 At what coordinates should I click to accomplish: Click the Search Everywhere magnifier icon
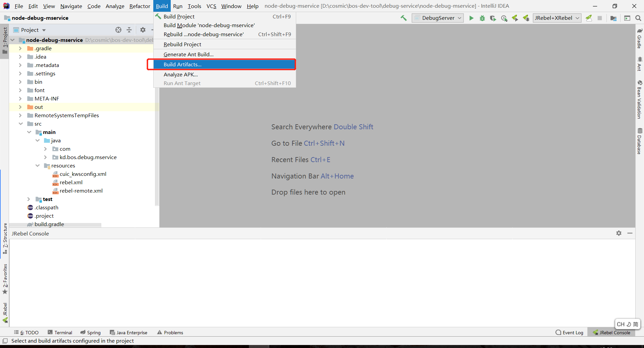pos(638,18)
